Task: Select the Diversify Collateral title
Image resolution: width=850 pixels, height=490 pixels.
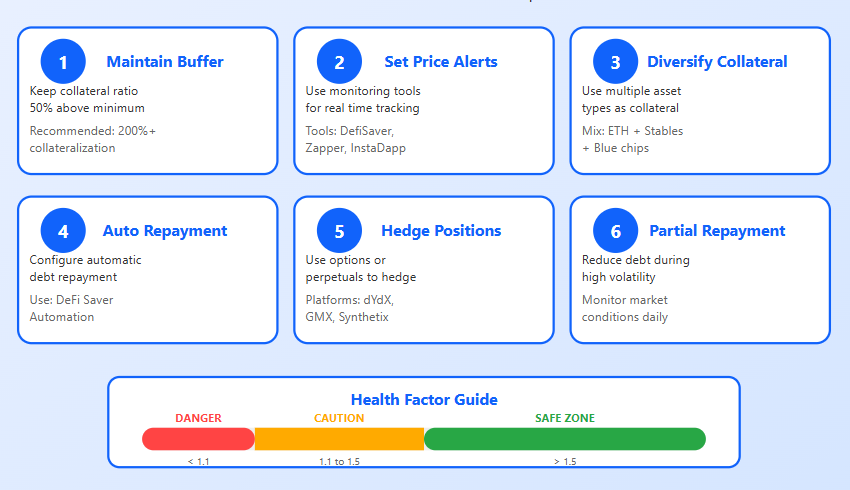Action: click(x=717, y=62)
